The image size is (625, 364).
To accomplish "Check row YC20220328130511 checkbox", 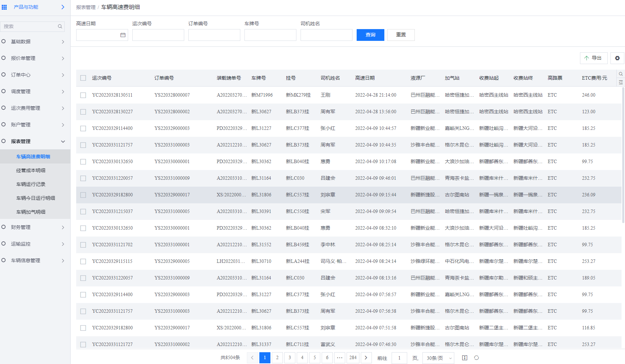I will coord(83,95).
